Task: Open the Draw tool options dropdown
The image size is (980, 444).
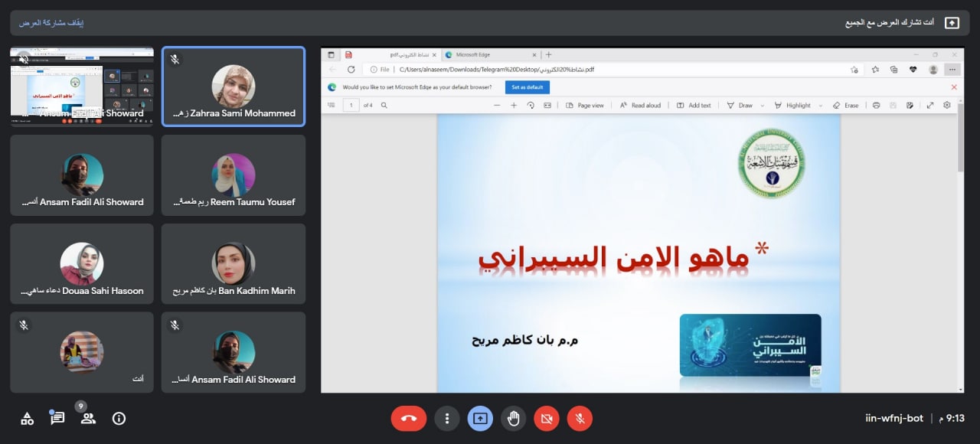Action: pos(763,105)
